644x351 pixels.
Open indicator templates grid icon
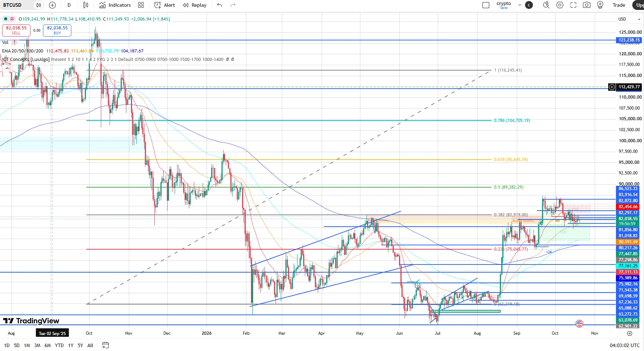point(141,5)
